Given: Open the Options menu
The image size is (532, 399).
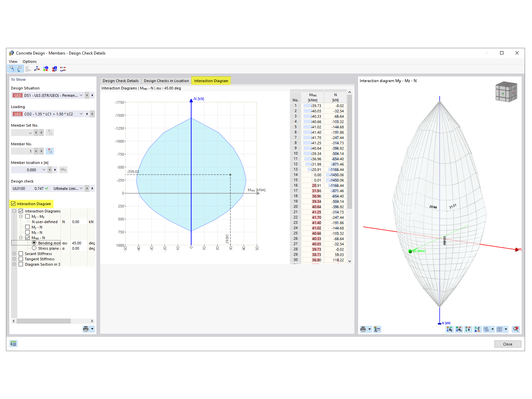Looking at the screenshot, I should point(29,62).
